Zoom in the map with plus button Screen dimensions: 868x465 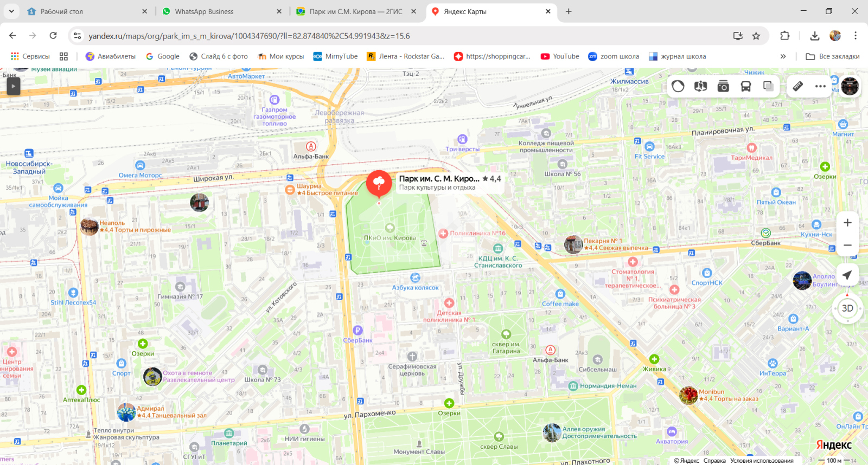coord(847,223)
